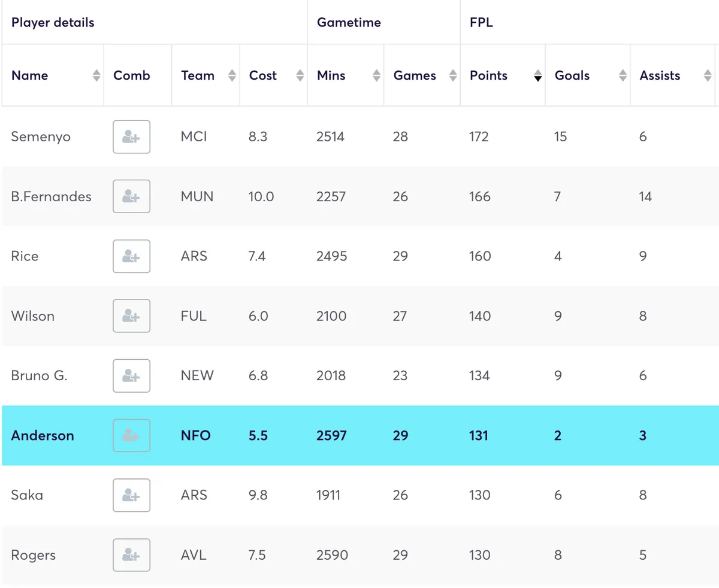Toggle sorting on the Goals column

(623, 75)
